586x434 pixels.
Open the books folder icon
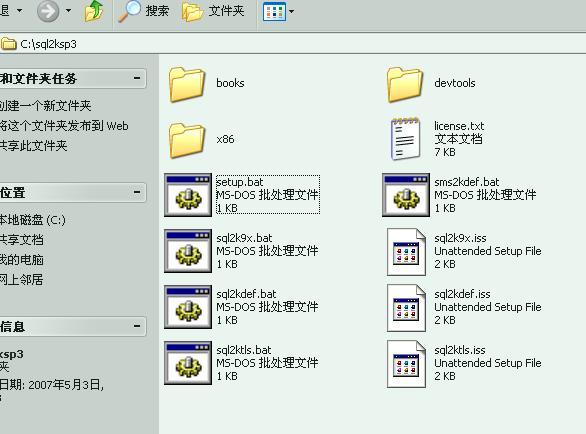pyautogui.click(x=187, y=84)
